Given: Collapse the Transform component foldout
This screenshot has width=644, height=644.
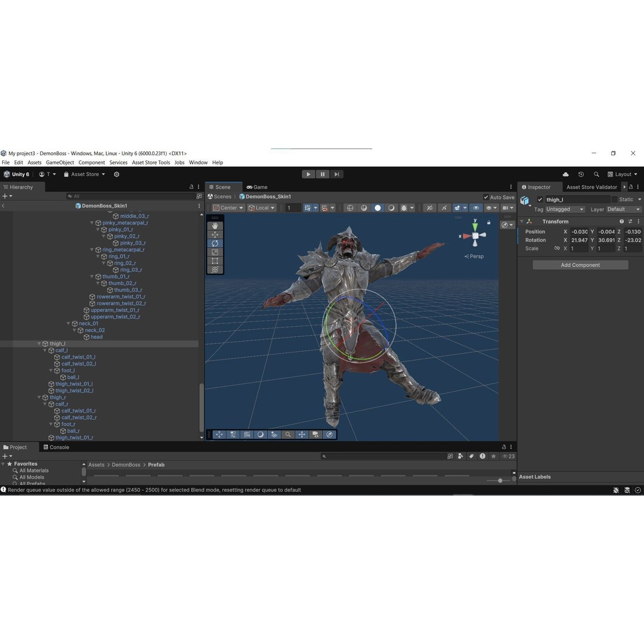Looking at the screenshot, I should tap(522, 221).
